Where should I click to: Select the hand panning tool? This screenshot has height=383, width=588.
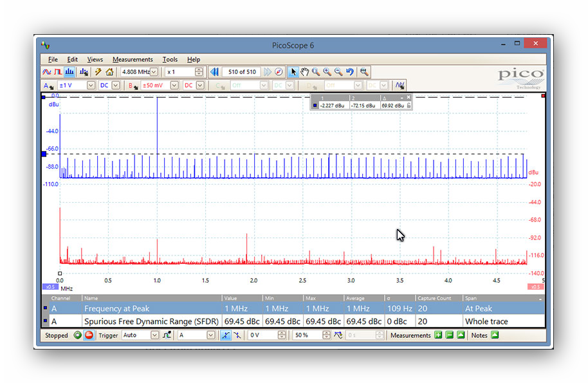pos(304,71)
